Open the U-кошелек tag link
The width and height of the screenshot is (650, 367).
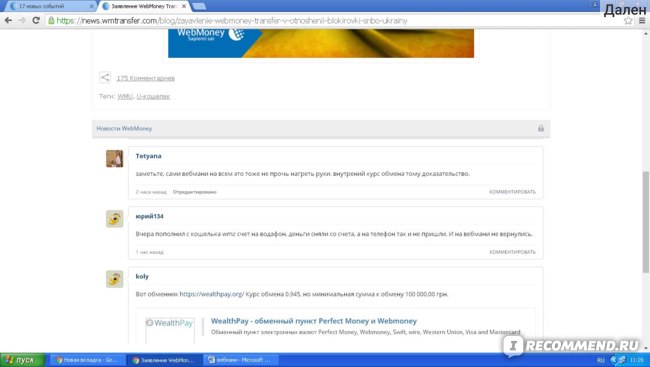click(x=153, y=96)
